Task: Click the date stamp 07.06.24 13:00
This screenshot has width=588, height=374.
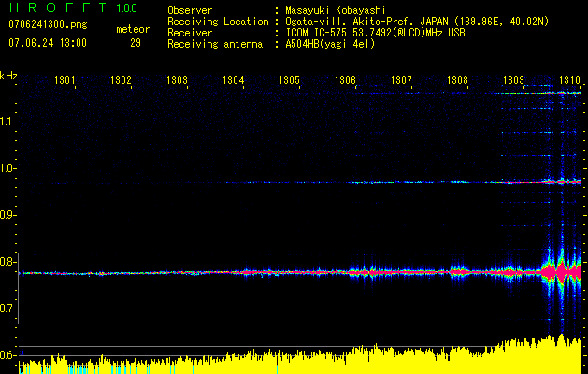Action: [48, 43]
